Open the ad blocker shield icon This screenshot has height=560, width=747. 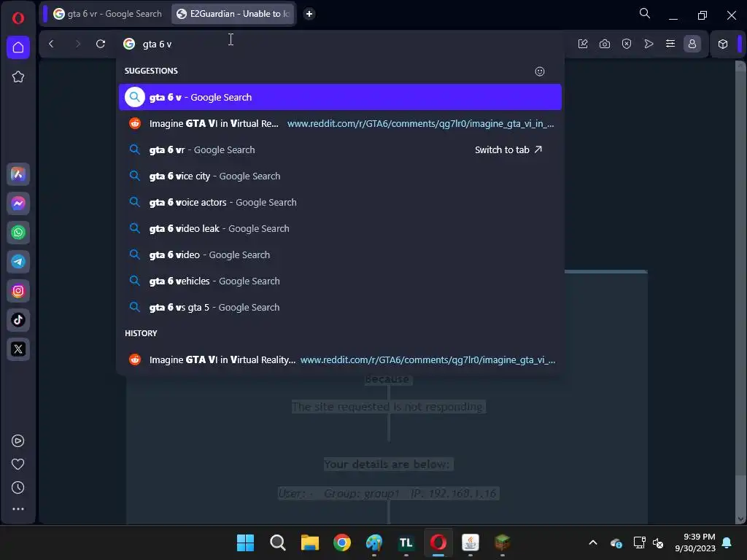627,44
